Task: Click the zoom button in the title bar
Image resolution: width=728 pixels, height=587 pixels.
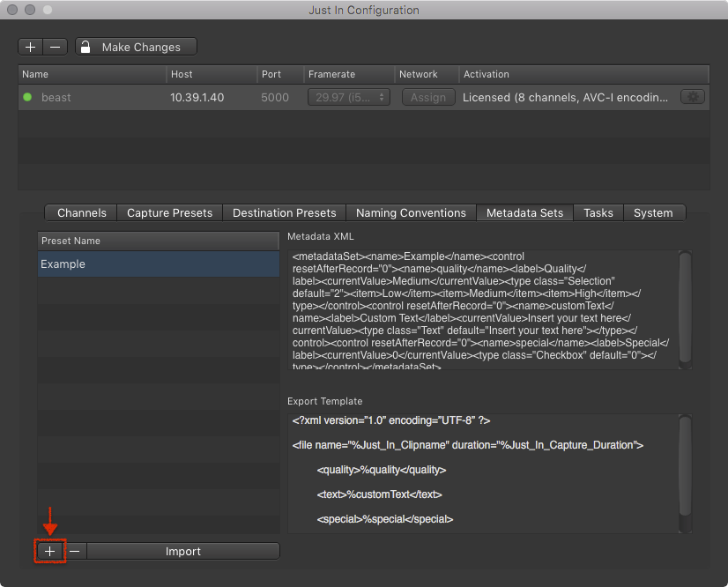Action: [x=48, y=10]
